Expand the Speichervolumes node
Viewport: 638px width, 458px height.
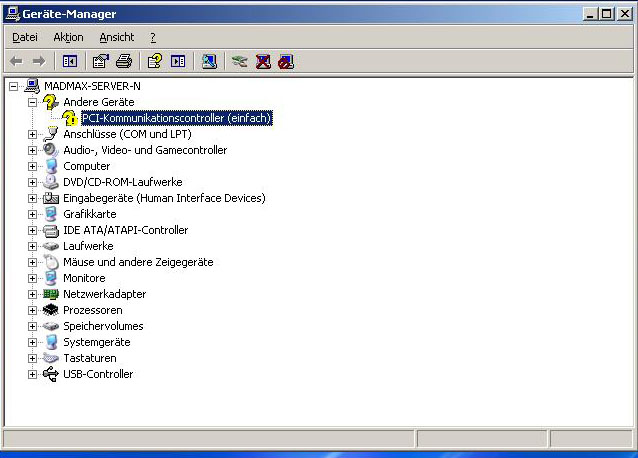coord(33,326)
